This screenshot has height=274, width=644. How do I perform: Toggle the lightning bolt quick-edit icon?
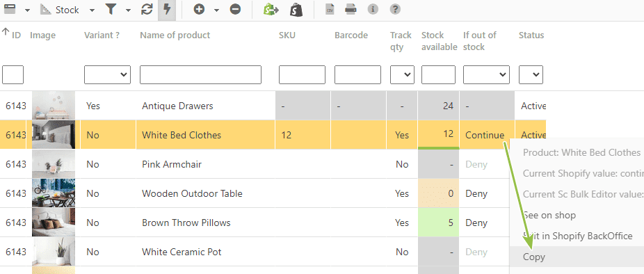(167, 9)
